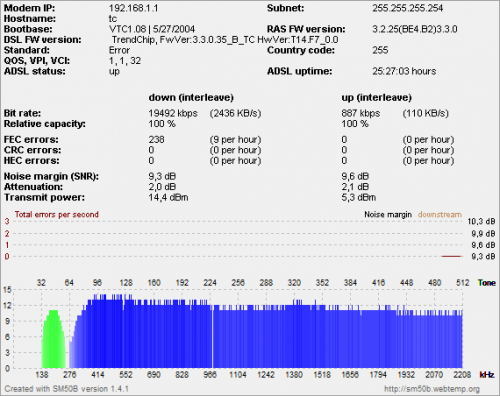Click the Tone axis unit label
The image size is (500, 396).
pos(487,283)
